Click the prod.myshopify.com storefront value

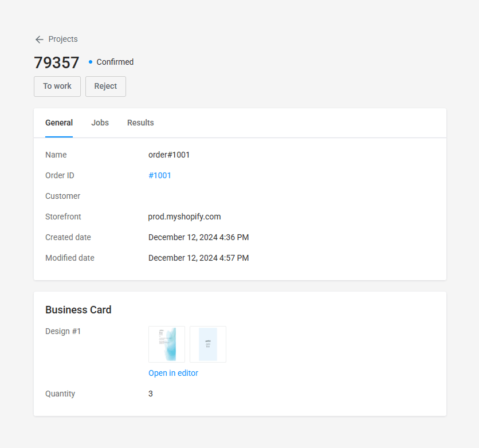coord(184,217)
